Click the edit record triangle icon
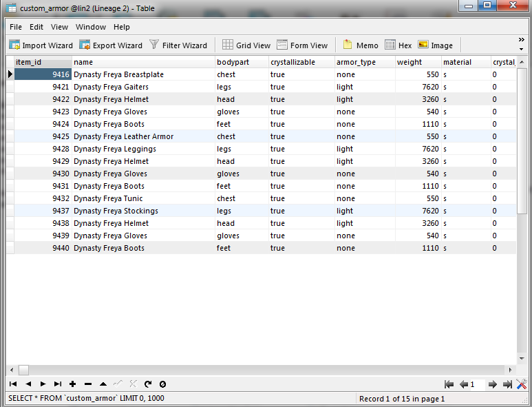532x407 pixels. 103,384
